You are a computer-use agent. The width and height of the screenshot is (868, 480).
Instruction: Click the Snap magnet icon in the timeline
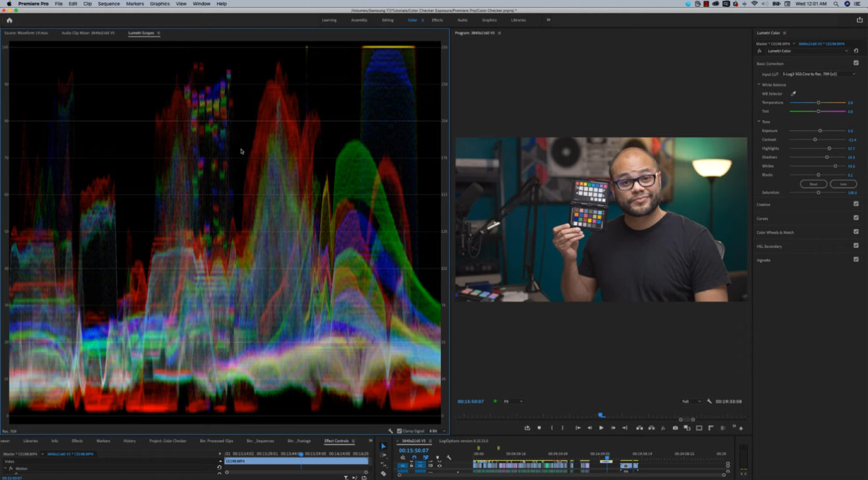[x=414, y=457]
